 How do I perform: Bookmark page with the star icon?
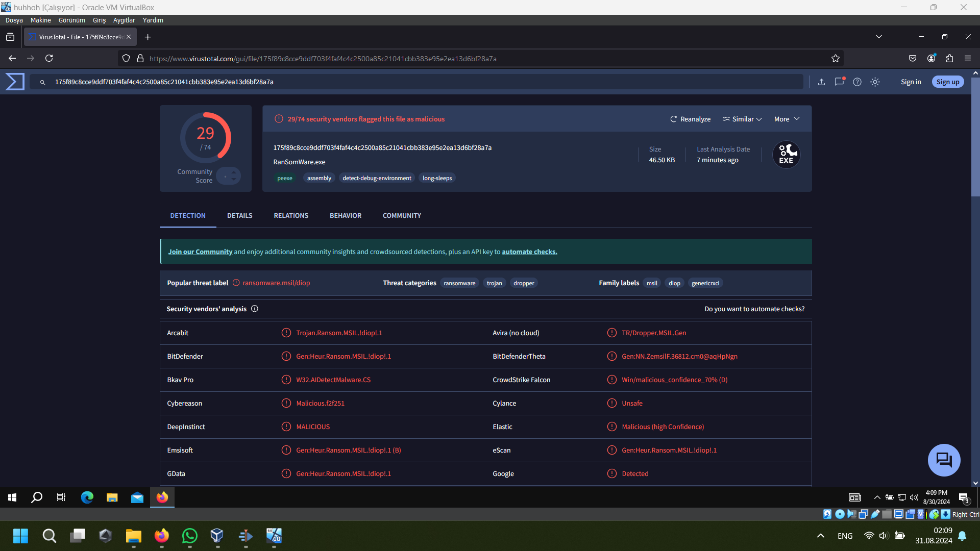point(836,59)
